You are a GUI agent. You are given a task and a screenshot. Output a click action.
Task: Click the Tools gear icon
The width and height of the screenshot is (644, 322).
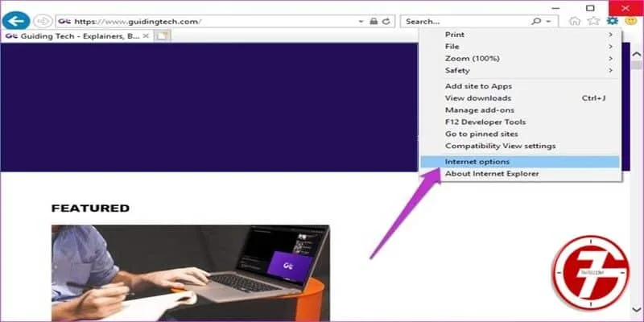613,21
